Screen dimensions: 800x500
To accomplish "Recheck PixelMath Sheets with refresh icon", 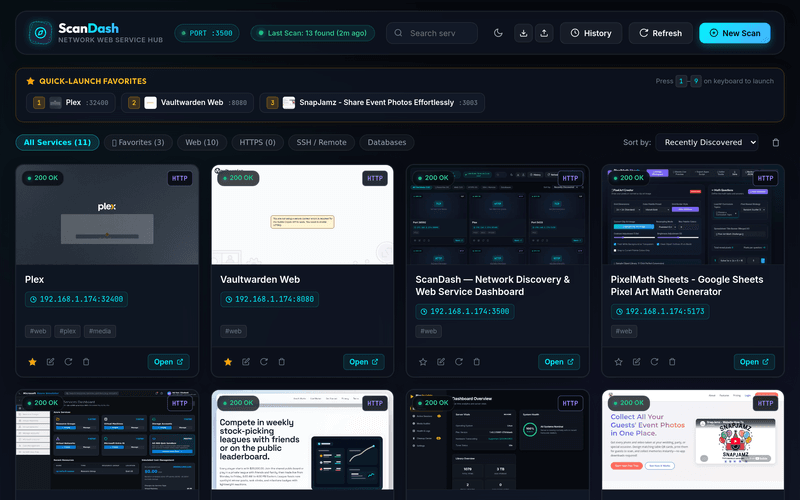I will [x=654, y=362].
